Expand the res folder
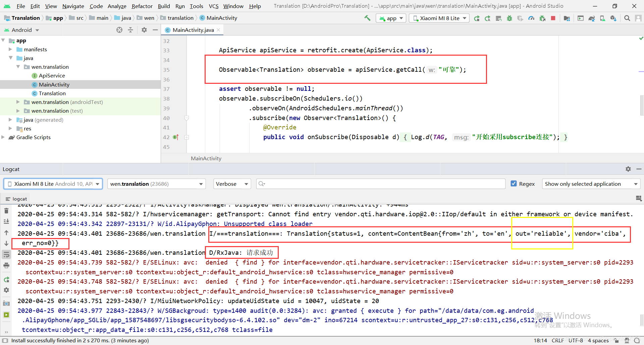 [10, 128]
